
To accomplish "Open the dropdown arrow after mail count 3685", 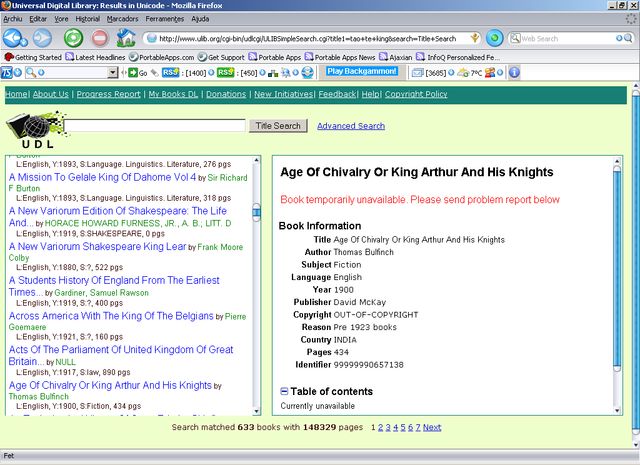I will pos(451,73).
